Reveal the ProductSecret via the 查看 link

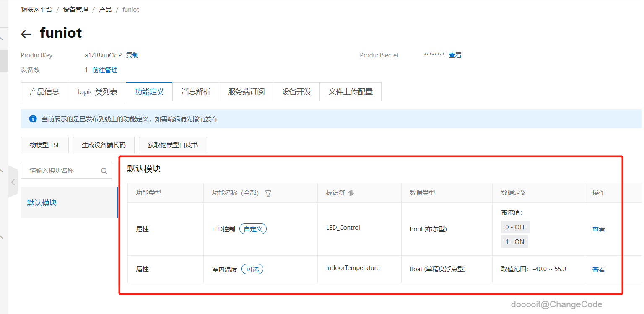coord(455,55)
